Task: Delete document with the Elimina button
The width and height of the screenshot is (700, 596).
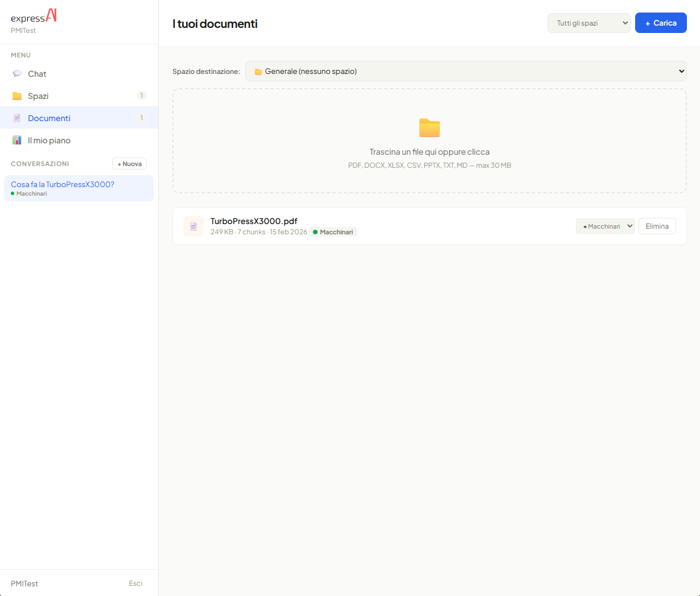Action: tap(657, 226)
